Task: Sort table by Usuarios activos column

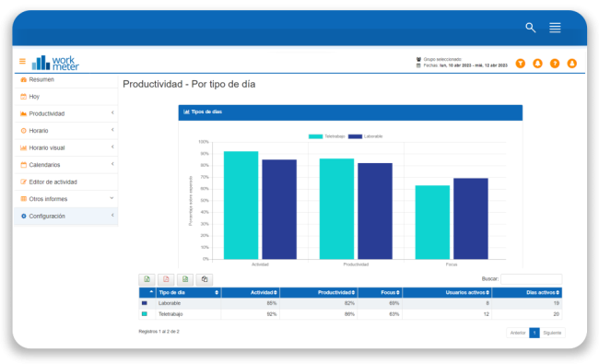Action: (447, 292)
